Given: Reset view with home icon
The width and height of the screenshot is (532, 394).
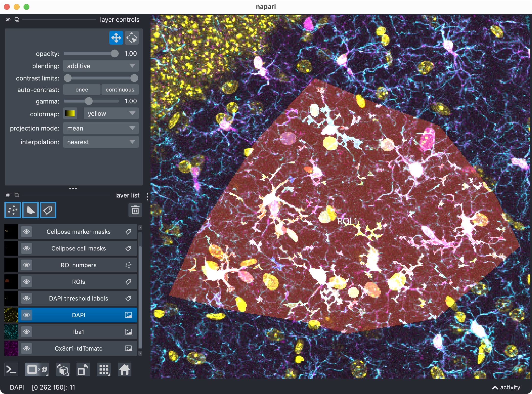Looking at the screenshot, I should tap(125, 369).
